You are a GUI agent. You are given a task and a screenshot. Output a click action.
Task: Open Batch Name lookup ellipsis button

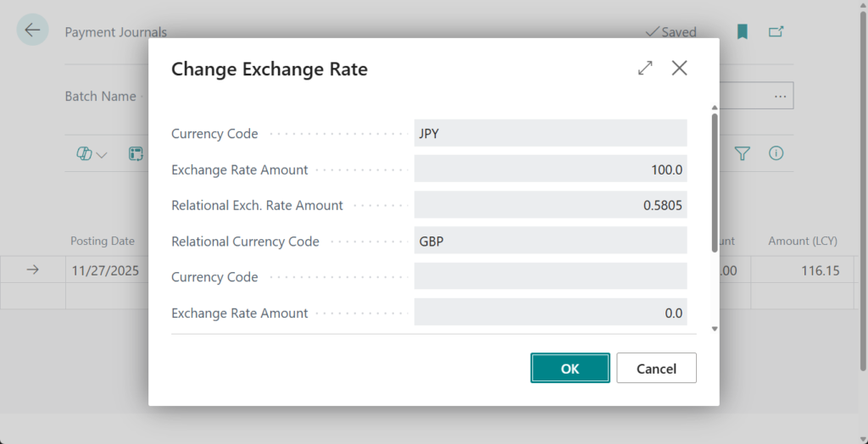(x=780, y=97)
